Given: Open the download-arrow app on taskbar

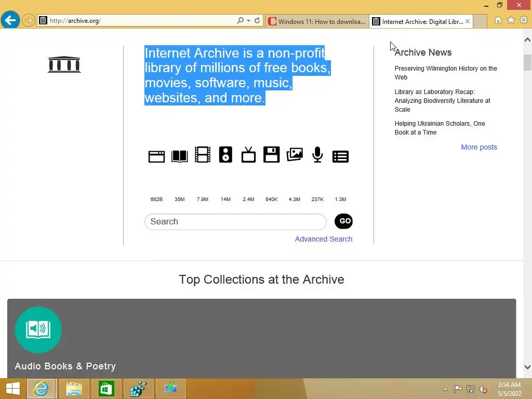Looking at the screenshot, I should (x=170, y=389).
